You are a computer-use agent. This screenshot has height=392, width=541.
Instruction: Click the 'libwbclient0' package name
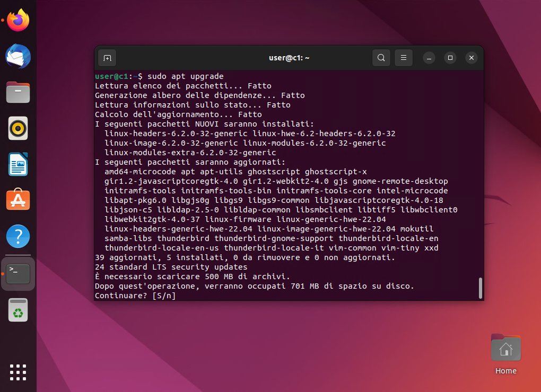click(x=429, y=210)
